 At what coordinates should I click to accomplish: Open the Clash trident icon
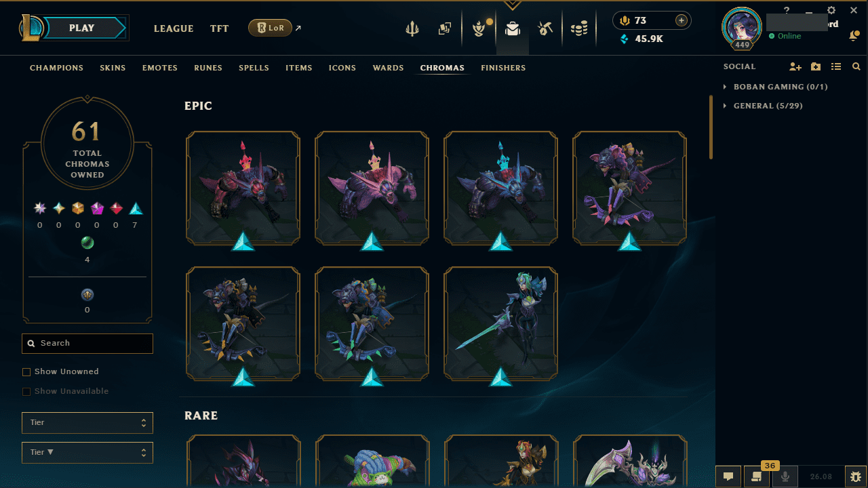click(412, 28)
